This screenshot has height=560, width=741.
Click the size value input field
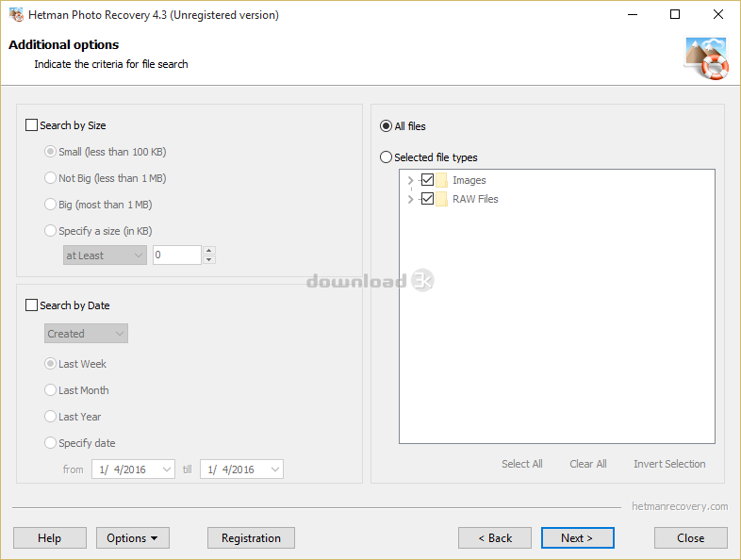coord(176,255)
